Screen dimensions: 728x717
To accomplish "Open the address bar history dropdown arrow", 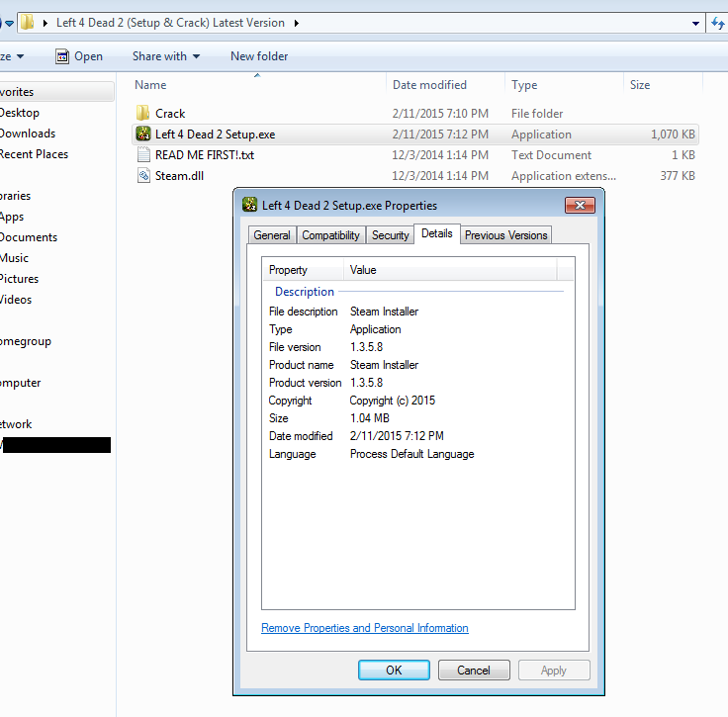I will pos(693,22).
